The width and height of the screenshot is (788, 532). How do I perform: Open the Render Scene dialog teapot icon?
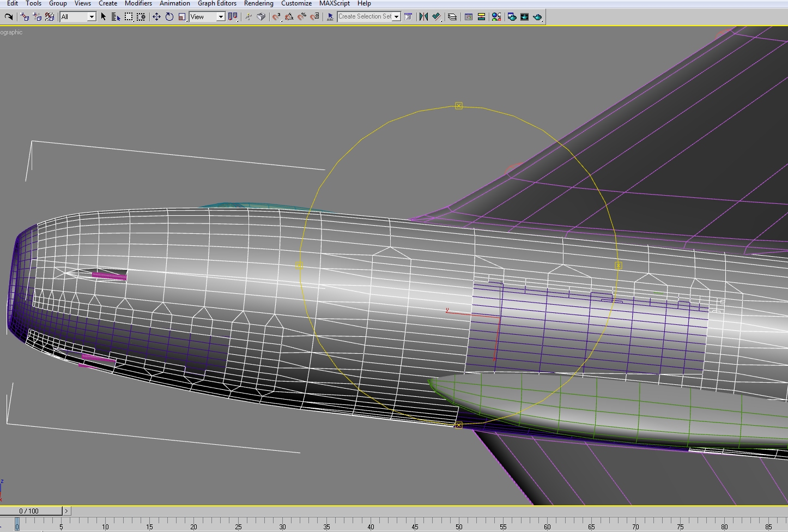click(x=512, y=17)
